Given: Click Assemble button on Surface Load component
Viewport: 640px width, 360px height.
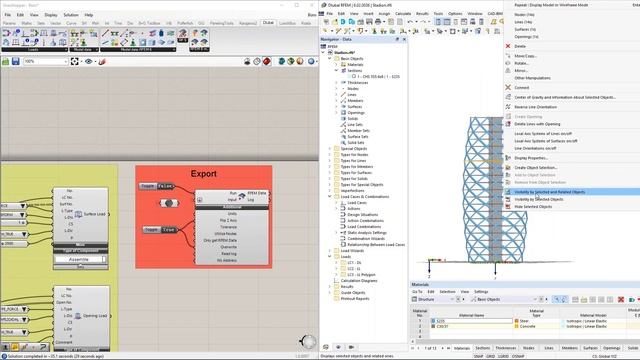Looking at the screenshot, I should [80, 259].
